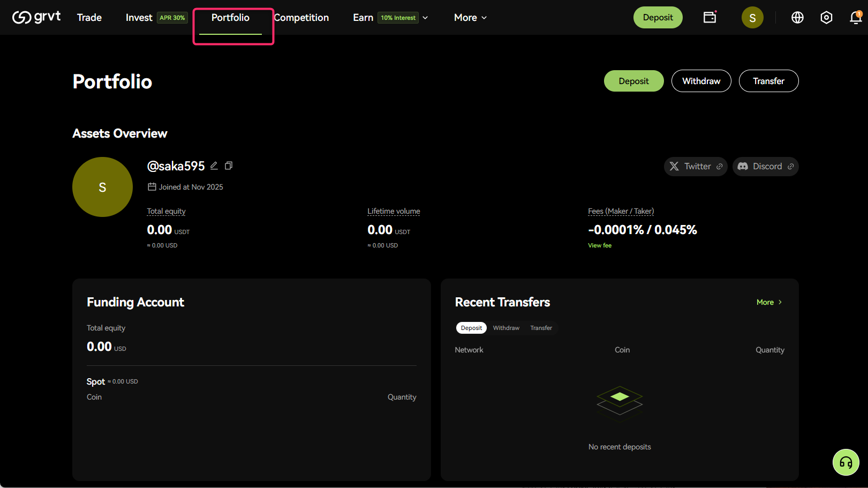Open the wallet icon in header
868x488 pixels.
[710, 17]
